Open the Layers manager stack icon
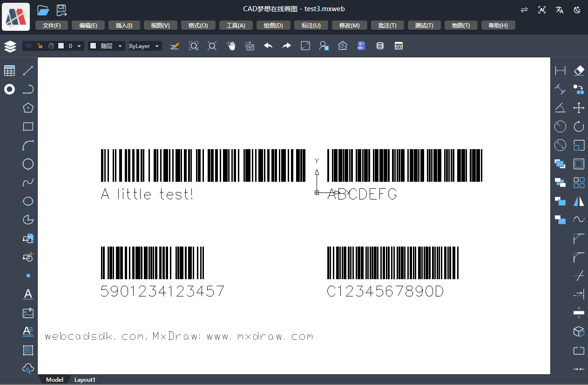588x385 pixels. click(x=10, y=46)
